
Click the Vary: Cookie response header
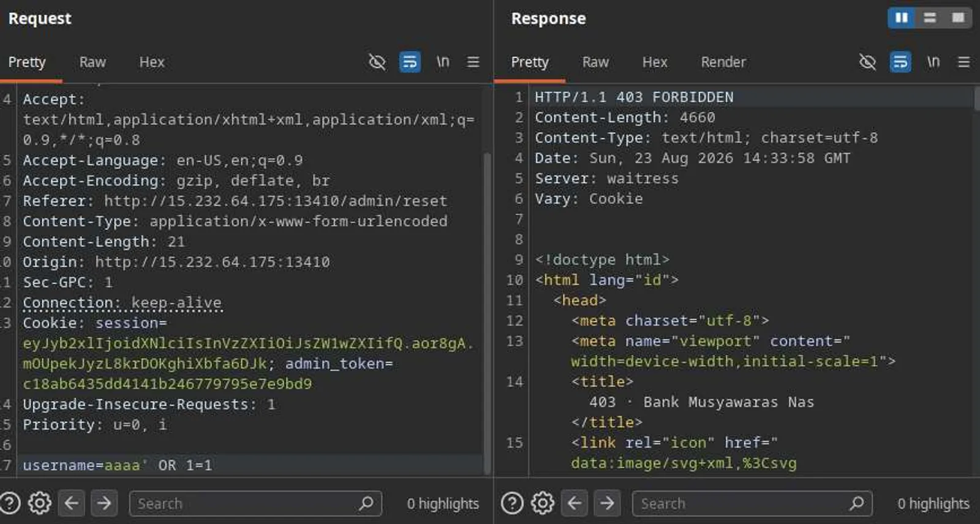pos(589,199)
